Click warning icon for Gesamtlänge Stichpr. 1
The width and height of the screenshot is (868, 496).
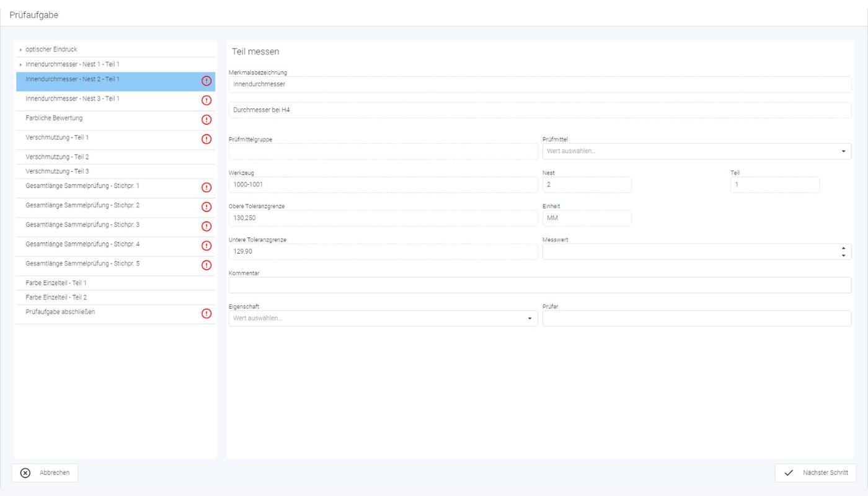[x=207, y=187]
